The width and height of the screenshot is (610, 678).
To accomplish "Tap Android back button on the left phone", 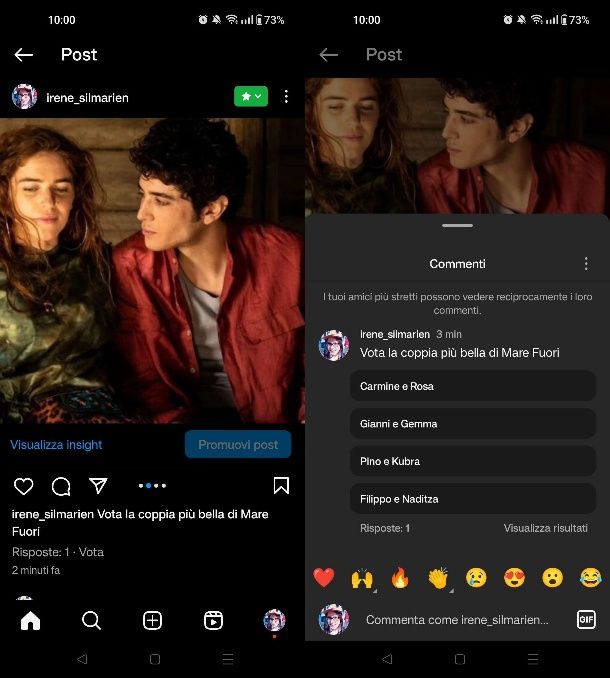I will tap(82, 659).
